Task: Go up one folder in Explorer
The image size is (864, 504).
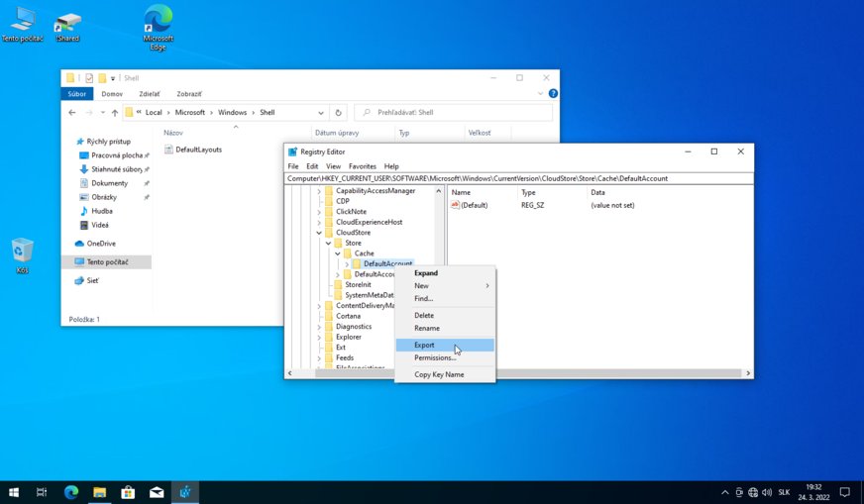Action: (x=115, y=113)
